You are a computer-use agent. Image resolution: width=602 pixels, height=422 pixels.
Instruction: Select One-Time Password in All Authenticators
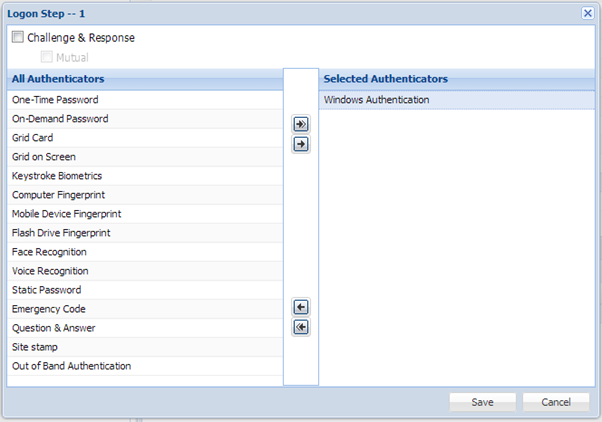point(55,100)
